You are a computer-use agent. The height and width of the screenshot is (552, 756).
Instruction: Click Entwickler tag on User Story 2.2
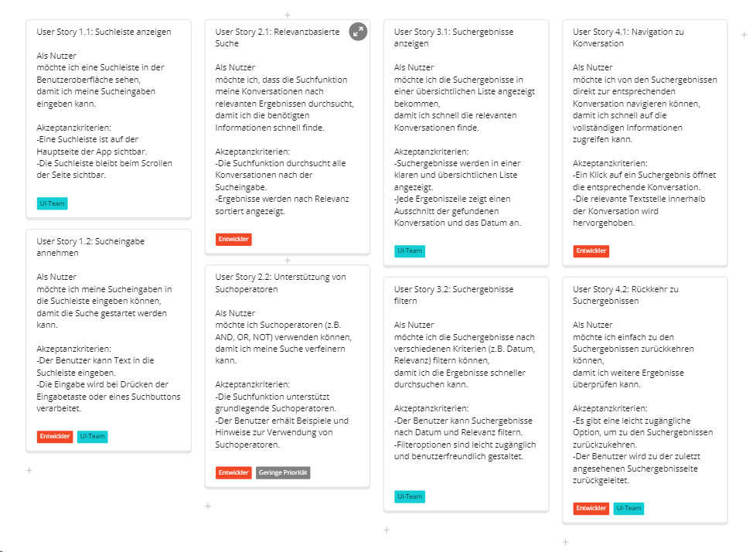(233, 472)
